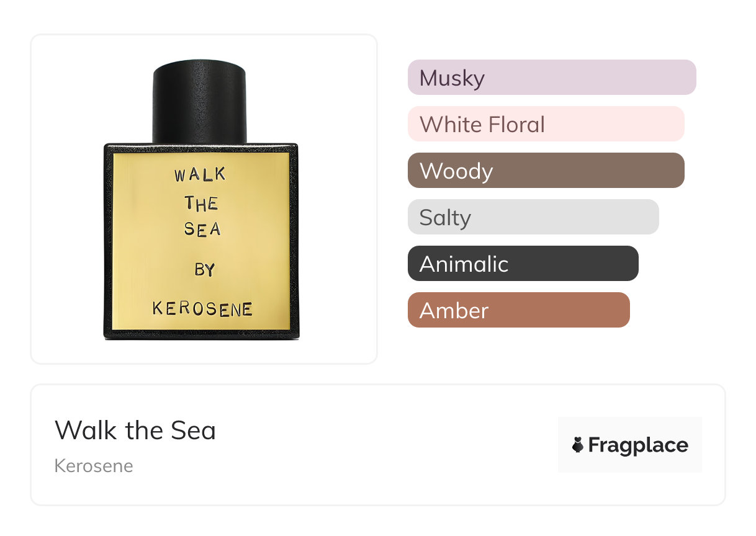
Task: Click the black bottle cap
Action: (x=199, y=102)
